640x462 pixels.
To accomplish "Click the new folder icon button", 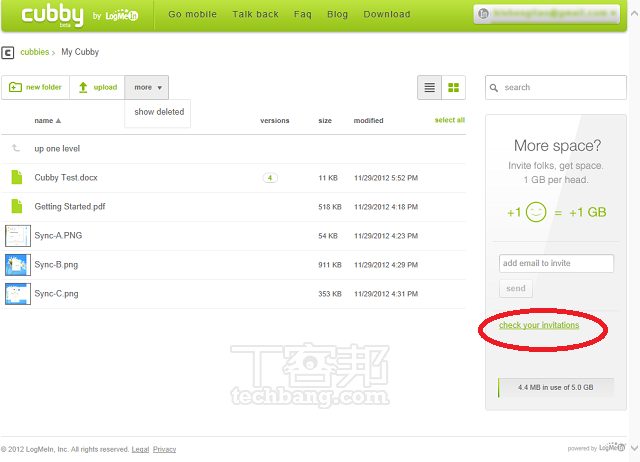I will click(x=36, y=87).
